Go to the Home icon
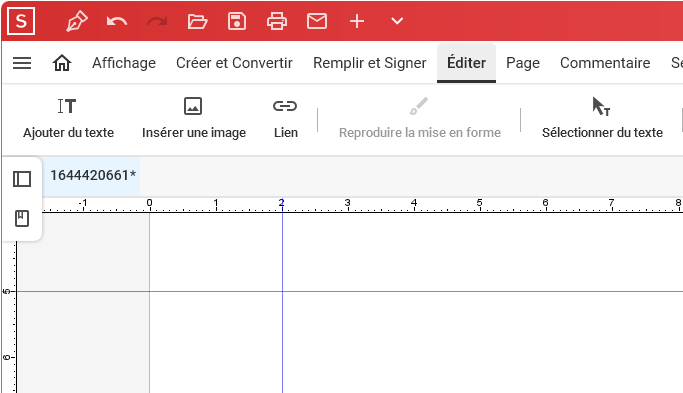 click(62, 63)
